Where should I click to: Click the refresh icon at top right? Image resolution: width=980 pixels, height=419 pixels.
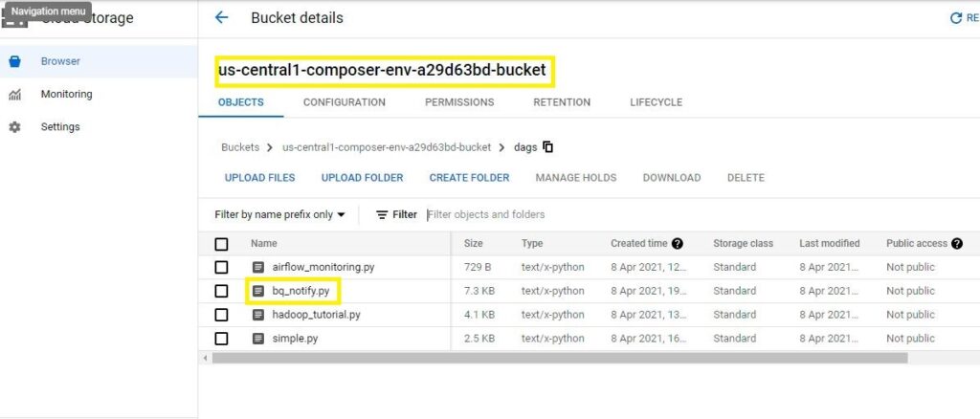point(955,18)
